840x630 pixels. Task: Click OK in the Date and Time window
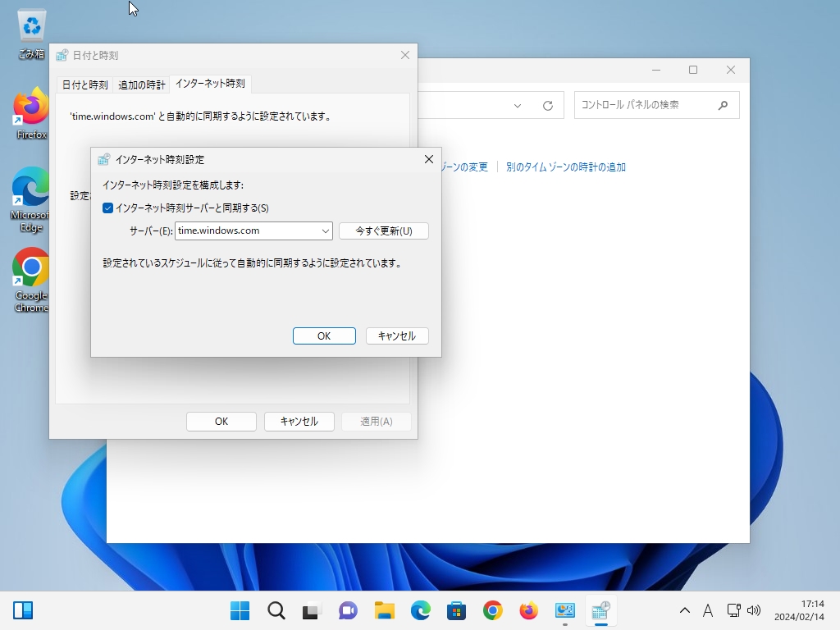pos(221,422)
